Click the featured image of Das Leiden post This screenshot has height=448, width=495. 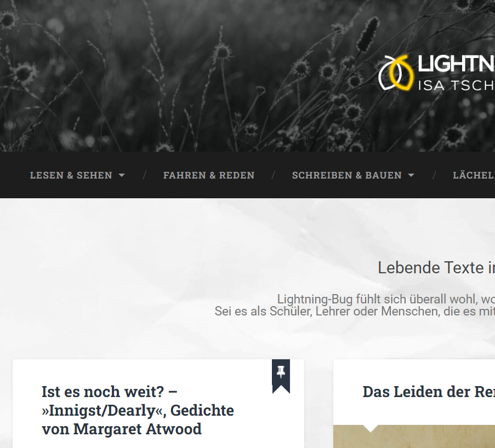[414, 436]
